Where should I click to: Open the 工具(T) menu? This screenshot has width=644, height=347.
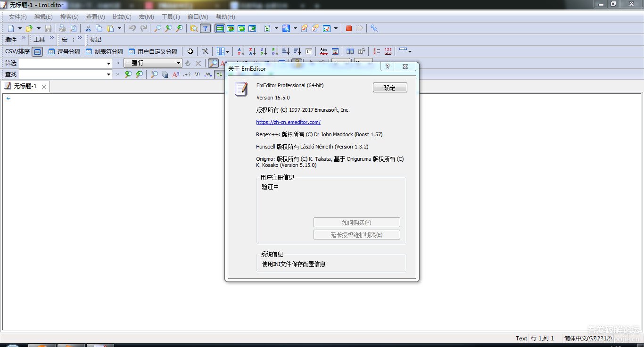(171, 17)
